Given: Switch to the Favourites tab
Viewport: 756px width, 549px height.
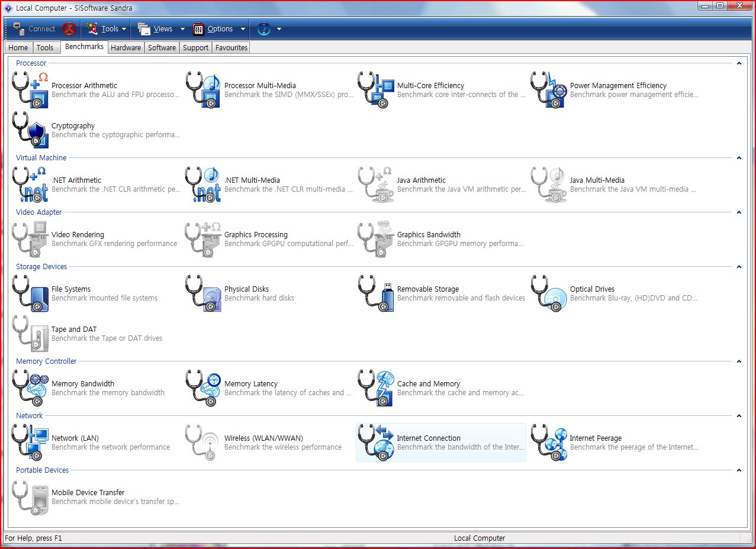Looking at the screenshot, I should 231,48.
